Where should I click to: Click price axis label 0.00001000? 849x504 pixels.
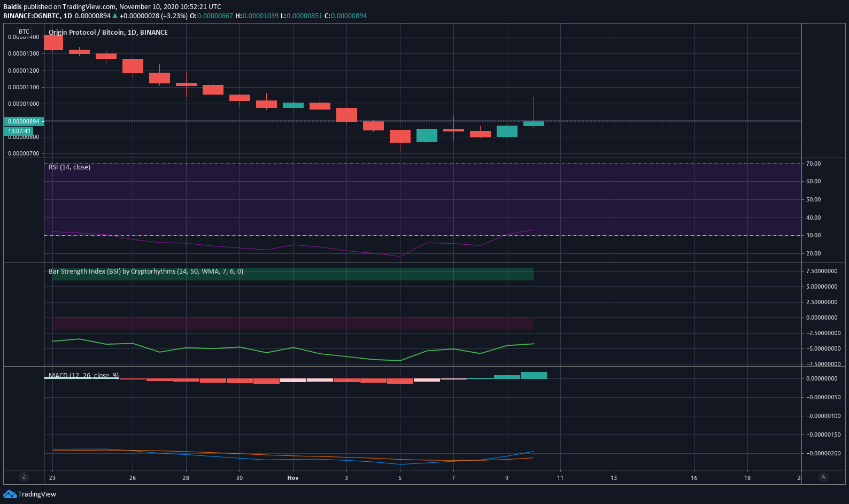tap(24, 104)
